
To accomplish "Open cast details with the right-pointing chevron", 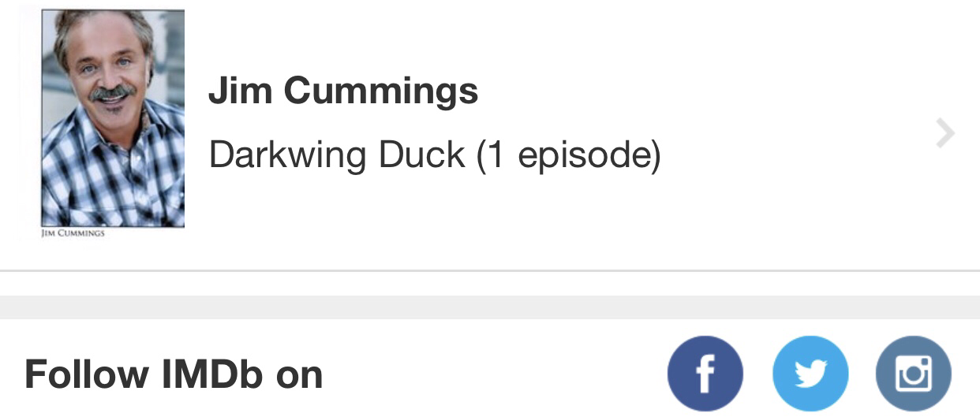I will click(x=944, y=134).
